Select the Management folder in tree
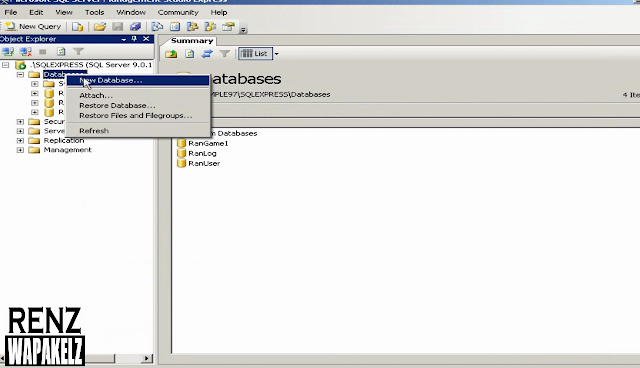Screen dimensions: 640x368 tap(67, 150)
